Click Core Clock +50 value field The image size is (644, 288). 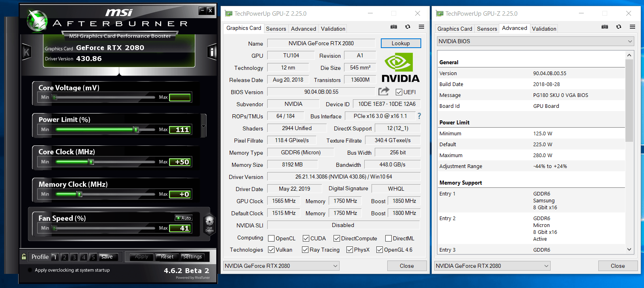click(x=180, y=162)
